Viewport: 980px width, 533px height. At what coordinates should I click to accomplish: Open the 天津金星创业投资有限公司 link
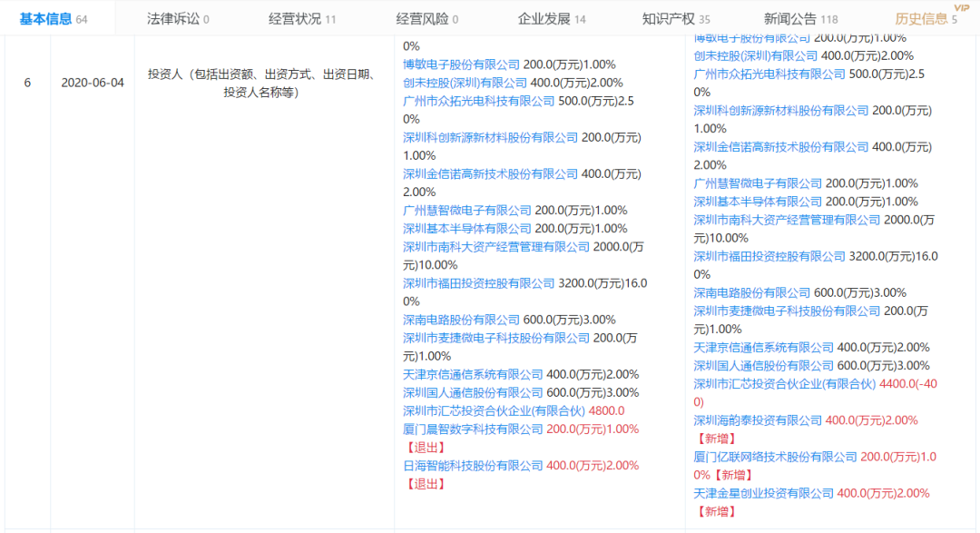(x=764, y=493)
